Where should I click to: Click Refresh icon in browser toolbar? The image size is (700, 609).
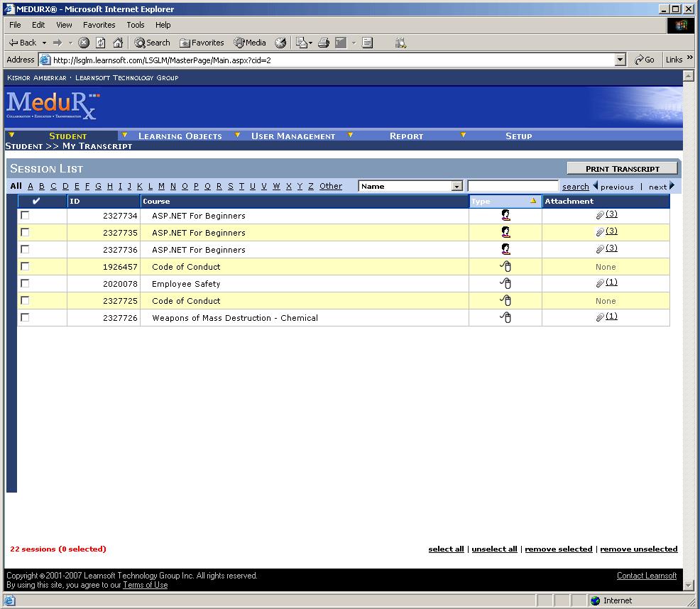point(101,43)
